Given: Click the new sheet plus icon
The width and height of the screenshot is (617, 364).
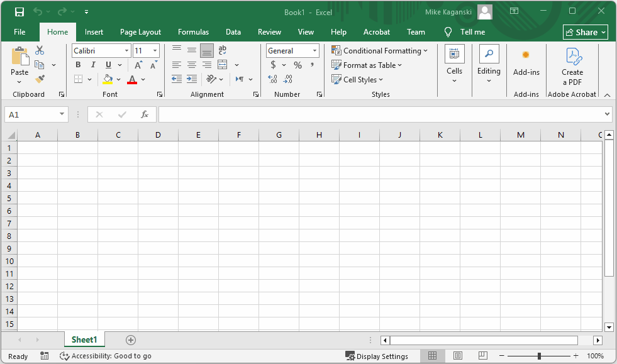Looking at the screenshot, I should click(131, 340).
